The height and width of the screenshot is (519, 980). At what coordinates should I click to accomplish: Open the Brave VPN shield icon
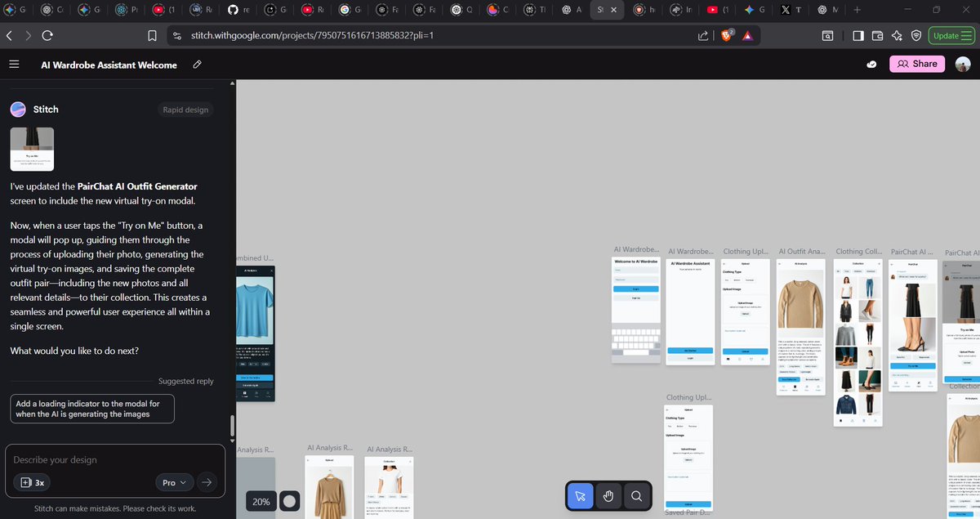916,36
